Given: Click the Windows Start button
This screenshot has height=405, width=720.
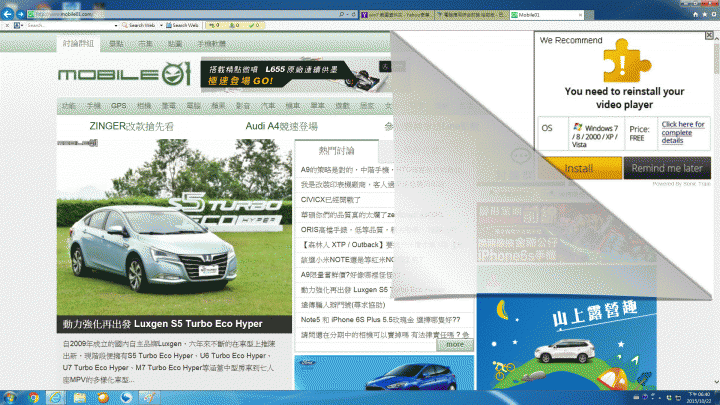Looking at the screenshot, I should click(x=10, y=397).
